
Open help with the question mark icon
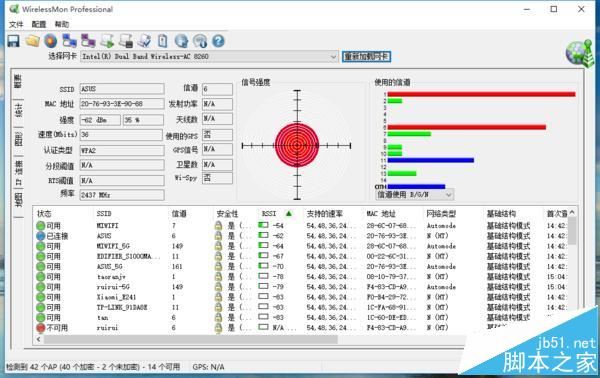pos(218,41)
